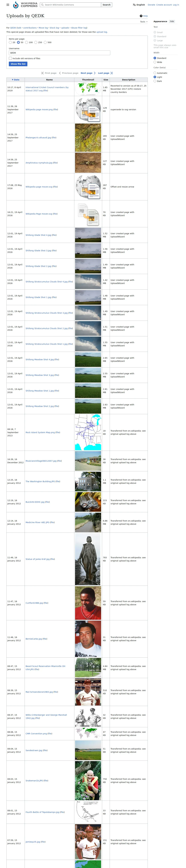The image size is (186, 868).
Task: Open QEDK talk link
Action: point(19,28)
